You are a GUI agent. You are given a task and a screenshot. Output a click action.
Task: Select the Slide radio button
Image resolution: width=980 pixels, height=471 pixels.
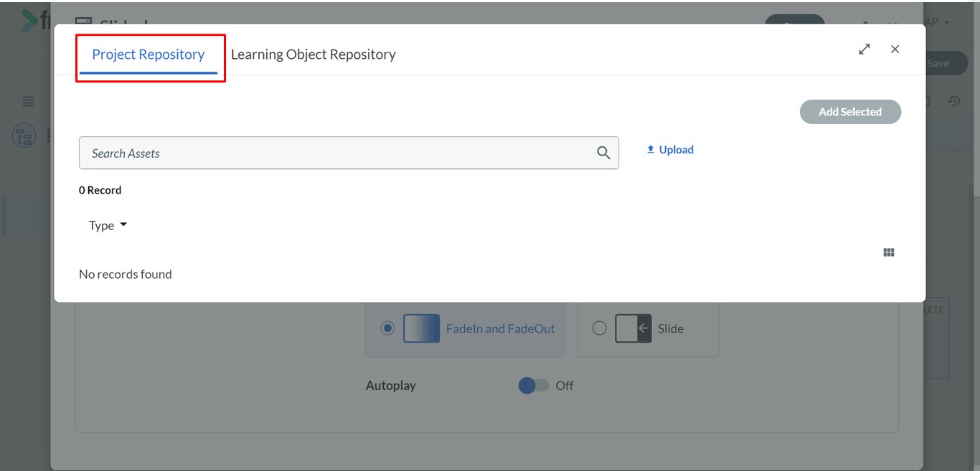click(x=599, y=328)
